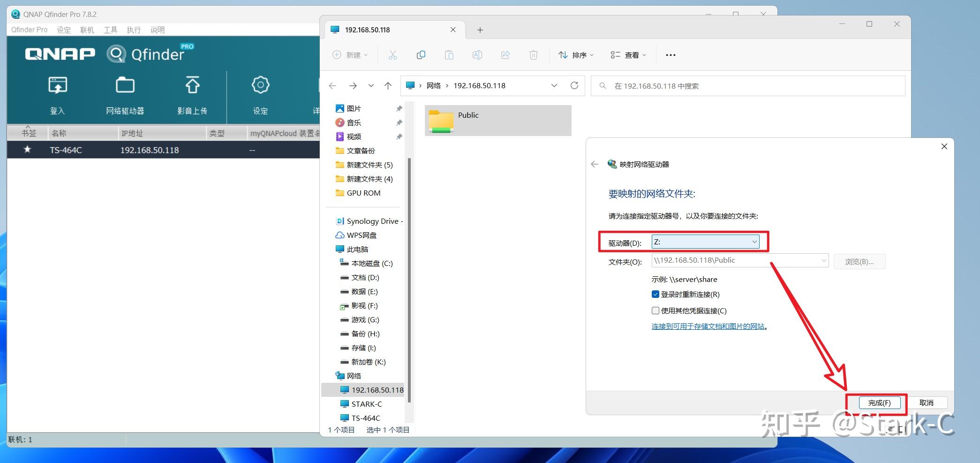The image size is (980, 463).
Task: Enable 使用其他凭据连接 checkbox
Action: click(x=655, y=310)
